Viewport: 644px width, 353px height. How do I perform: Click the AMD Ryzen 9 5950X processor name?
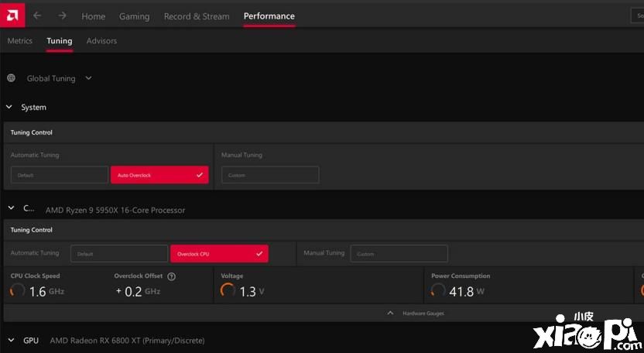click(115, 210)
